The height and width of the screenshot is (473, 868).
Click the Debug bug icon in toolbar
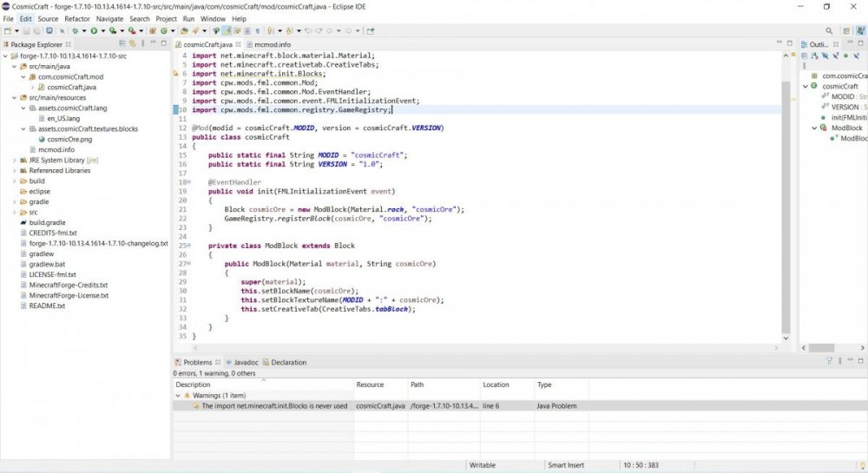point(76,31)
